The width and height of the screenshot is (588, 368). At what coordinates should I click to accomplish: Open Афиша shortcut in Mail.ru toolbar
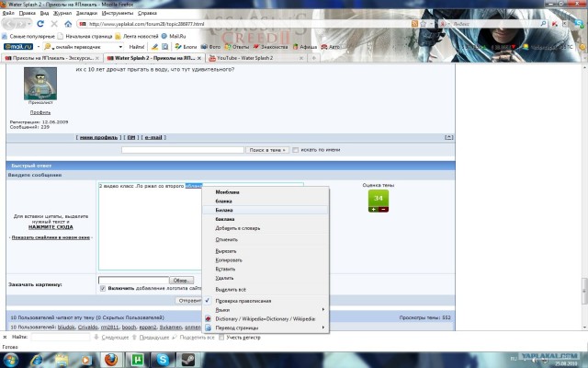pyautogui.click(x=305, y=47)
